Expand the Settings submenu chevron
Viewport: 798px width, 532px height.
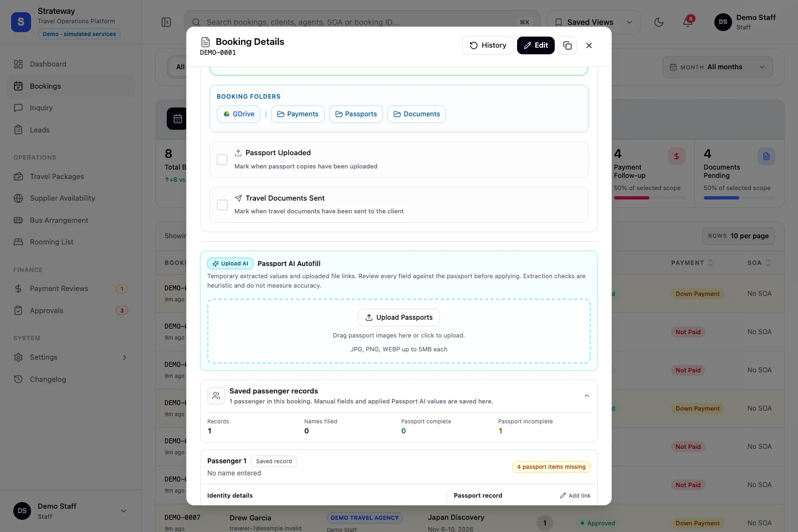(125, 357)
